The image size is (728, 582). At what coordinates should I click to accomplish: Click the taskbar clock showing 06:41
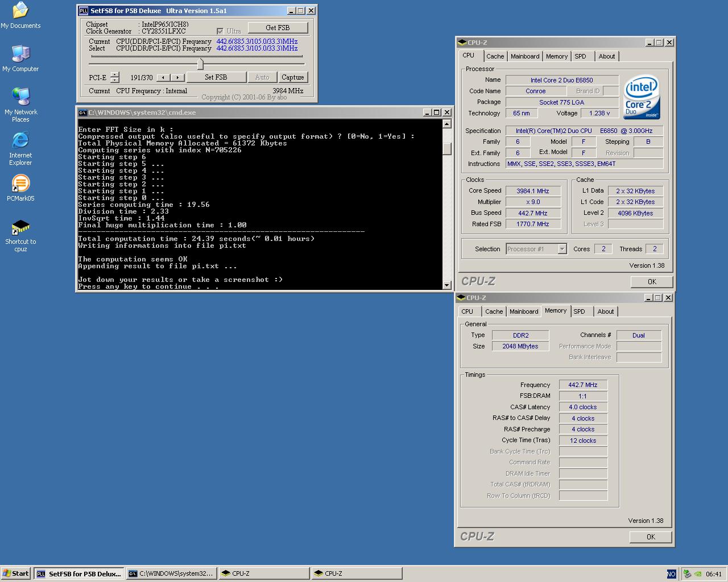tap(714, 574)
